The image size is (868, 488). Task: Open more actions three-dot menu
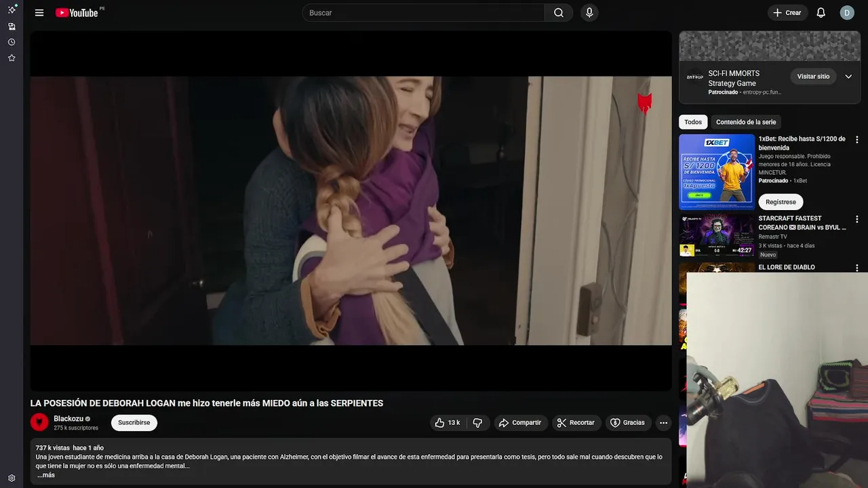(x=663, y=423)
